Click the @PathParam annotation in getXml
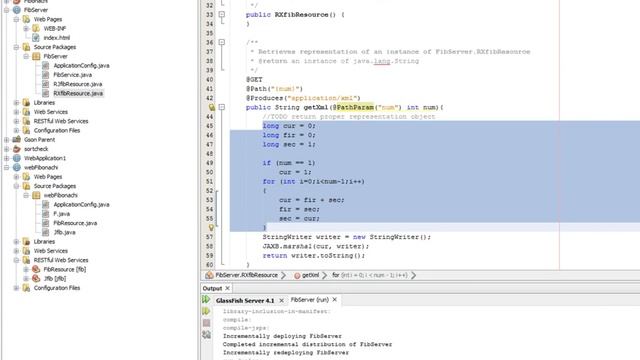Screen dimensions: 640x360 tap(353, 107)
